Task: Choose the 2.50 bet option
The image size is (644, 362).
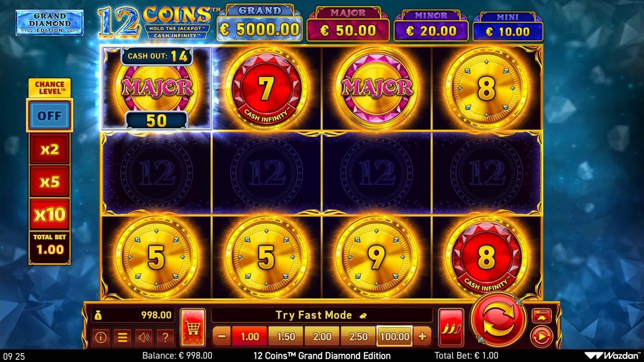Action: coord(358,337)
